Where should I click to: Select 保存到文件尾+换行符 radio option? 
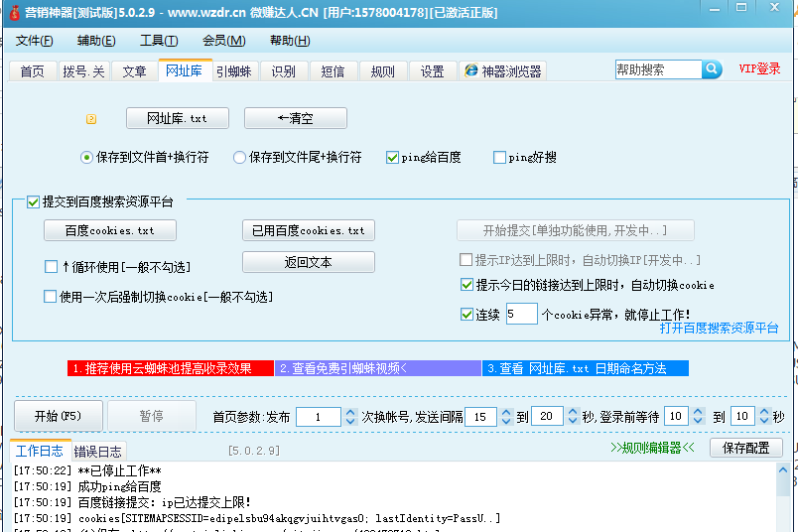click(x=298, y=157)
